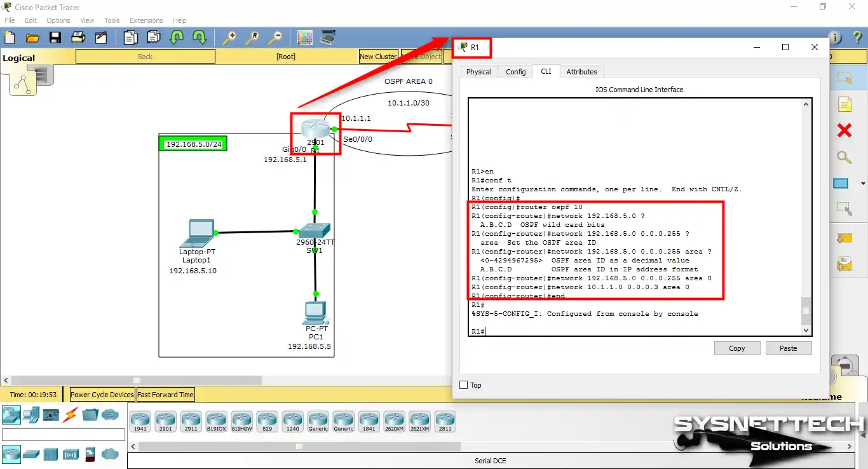Viewport: 868px width, 469px height.
Task: Select the Add Complex PDU envelope
Action: pos(844,264)
